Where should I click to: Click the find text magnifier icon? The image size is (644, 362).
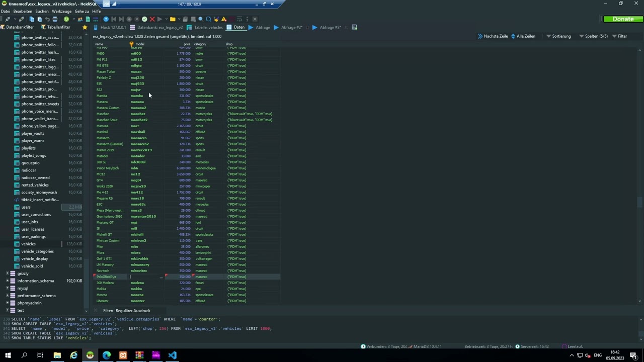201,19
